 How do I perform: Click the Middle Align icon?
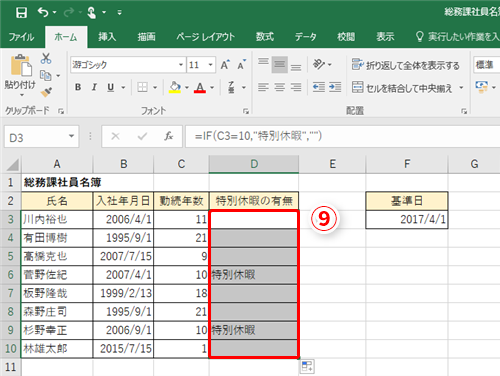[x=279, y=65]
